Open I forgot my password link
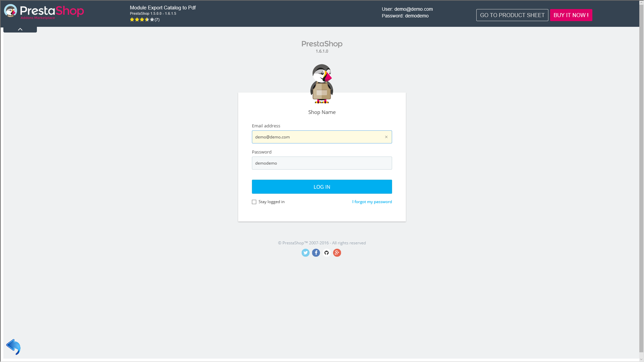644x362 pixels. pyautogui.click(x=372, y=202)
